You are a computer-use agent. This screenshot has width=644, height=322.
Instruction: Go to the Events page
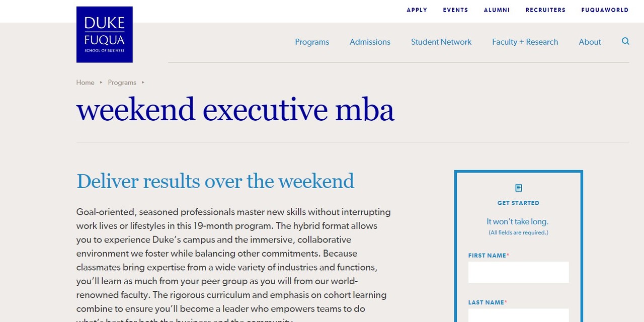click(455, 10)
